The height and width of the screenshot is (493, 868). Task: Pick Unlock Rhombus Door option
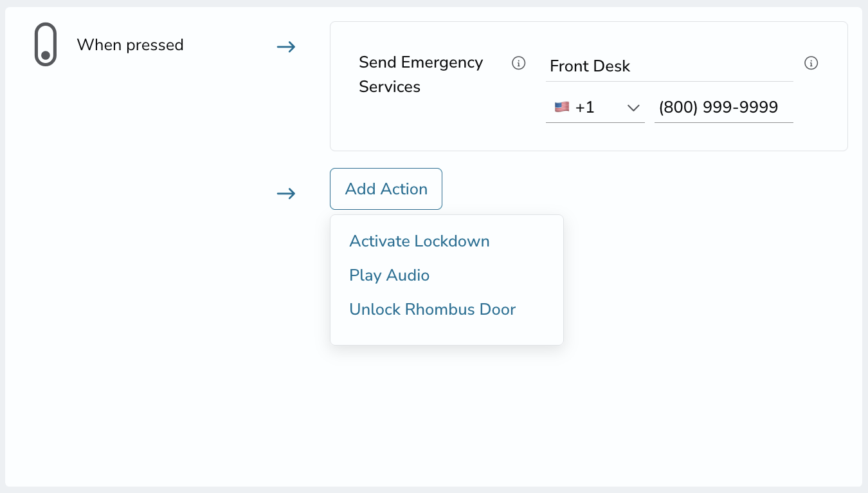pyautogui.click(x=432, y=310)
